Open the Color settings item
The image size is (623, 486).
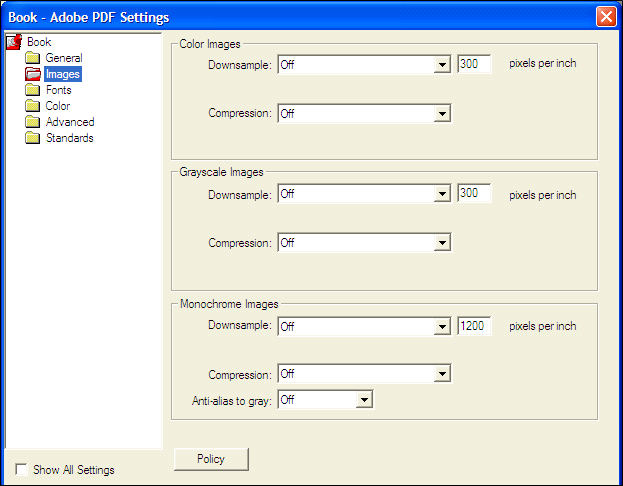click(58, 106)
